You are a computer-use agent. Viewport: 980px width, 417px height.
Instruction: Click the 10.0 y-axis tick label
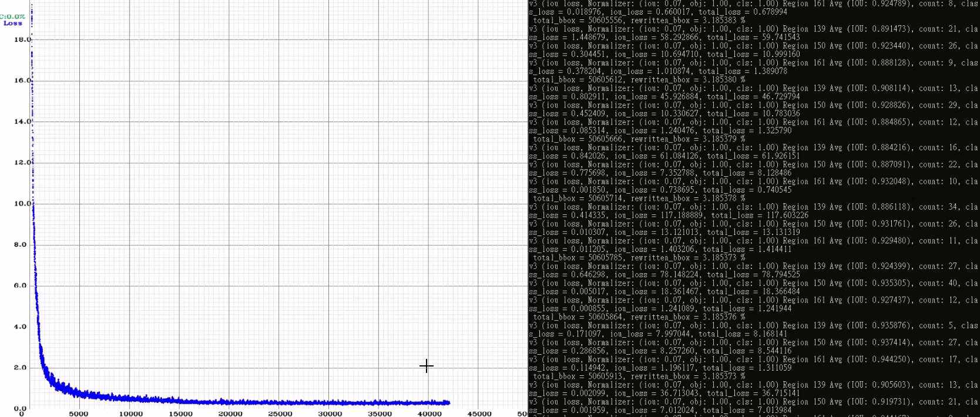22,203
